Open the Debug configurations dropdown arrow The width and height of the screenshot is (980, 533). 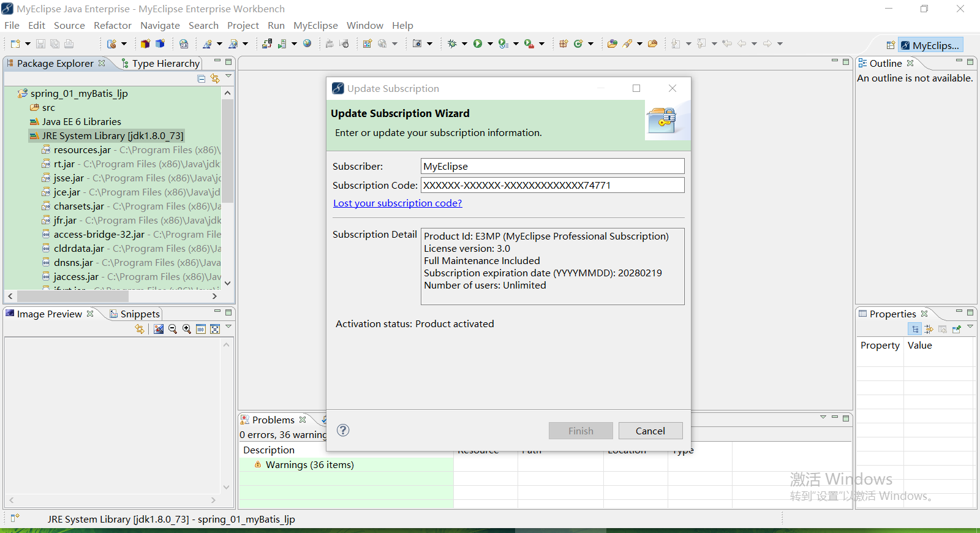(x=464, y=43)
